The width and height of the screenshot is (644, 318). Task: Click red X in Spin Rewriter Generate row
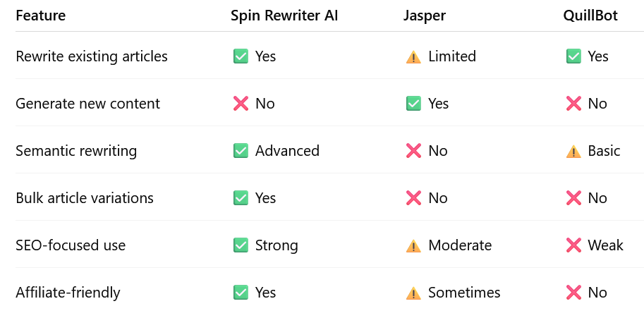(241, 104)
